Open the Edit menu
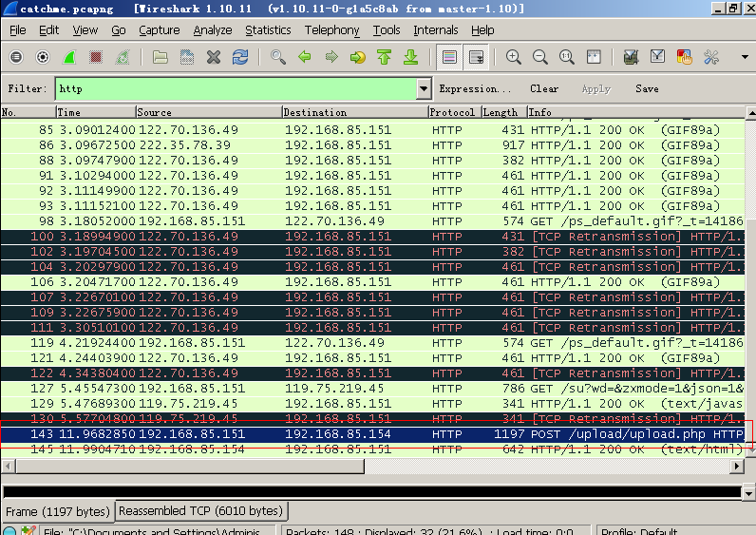The height and width of the screenshot is (535, 756). point(48,30)
